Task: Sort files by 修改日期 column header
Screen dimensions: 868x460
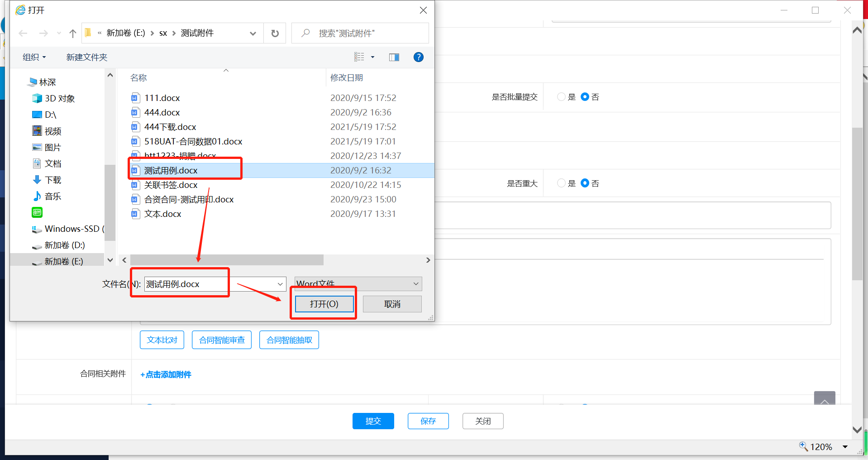Action: point(347,78)
